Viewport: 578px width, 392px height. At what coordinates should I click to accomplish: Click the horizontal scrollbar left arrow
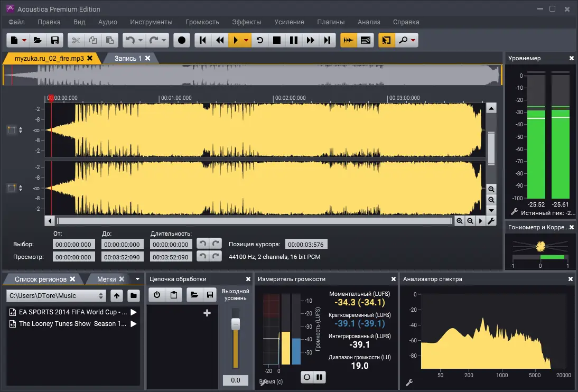[x=50, y=221]
